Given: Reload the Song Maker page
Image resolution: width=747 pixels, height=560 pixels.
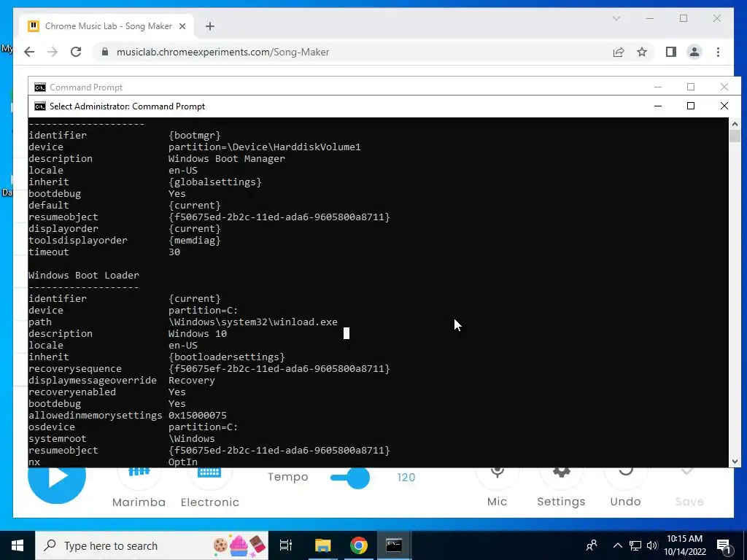Looking at the screenshot, I should [76, 52].
